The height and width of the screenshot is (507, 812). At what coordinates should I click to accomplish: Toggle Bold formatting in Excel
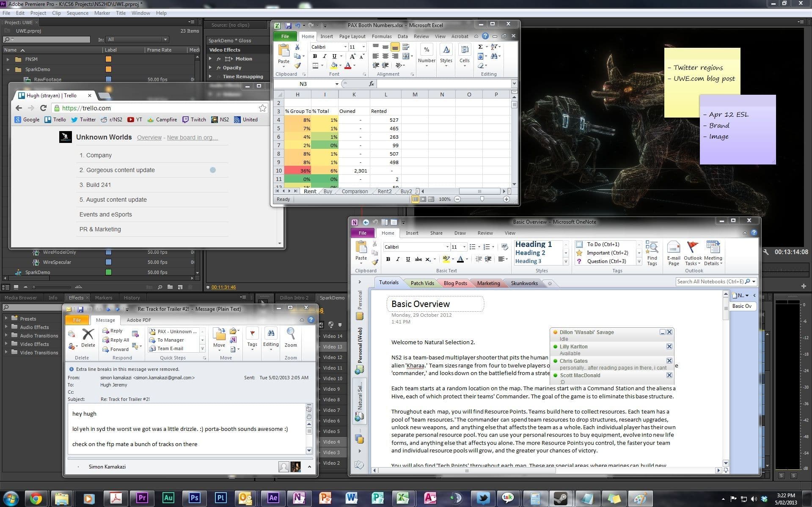(315, 55)
